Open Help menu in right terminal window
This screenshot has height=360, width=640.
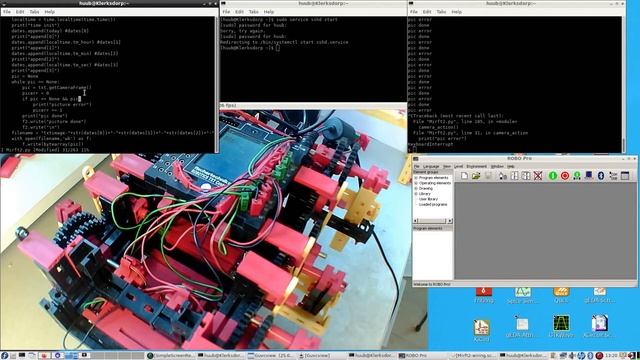click(457, 12)
